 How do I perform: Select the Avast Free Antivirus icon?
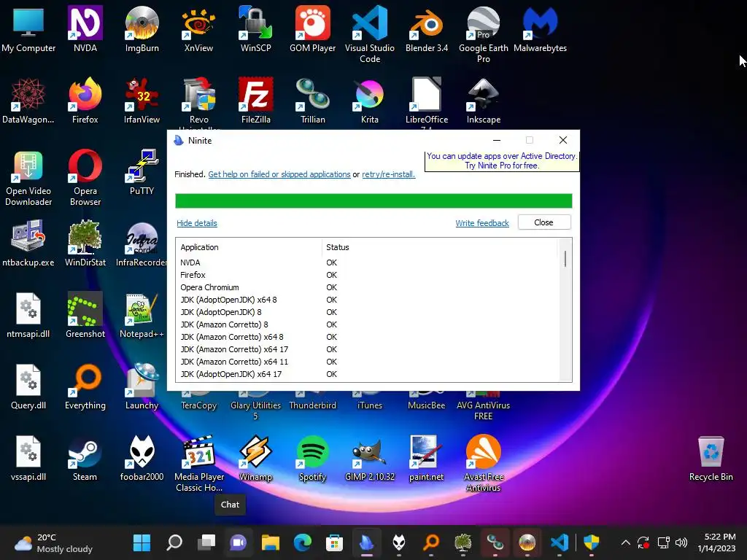pos(484,463)
